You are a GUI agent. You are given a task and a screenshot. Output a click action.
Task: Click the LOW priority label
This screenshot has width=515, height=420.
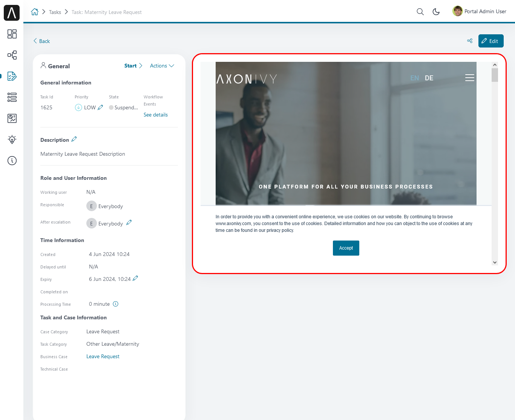click(x=90, y=107)
